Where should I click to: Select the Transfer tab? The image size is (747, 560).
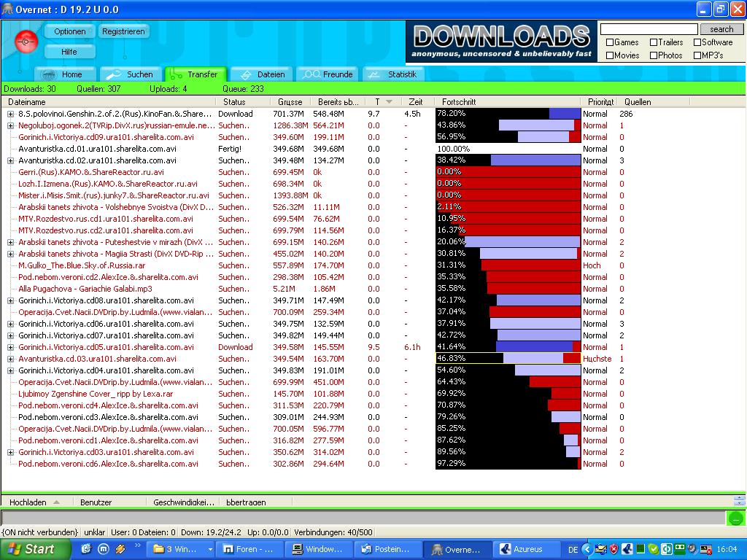[x=196, y=74]
